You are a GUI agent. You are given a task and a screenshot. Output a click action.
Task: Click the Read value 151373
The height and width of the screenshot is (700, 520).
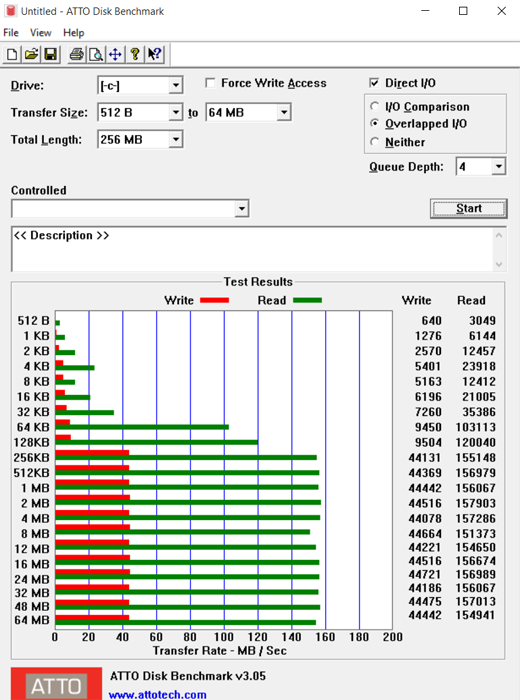point(475,533)
